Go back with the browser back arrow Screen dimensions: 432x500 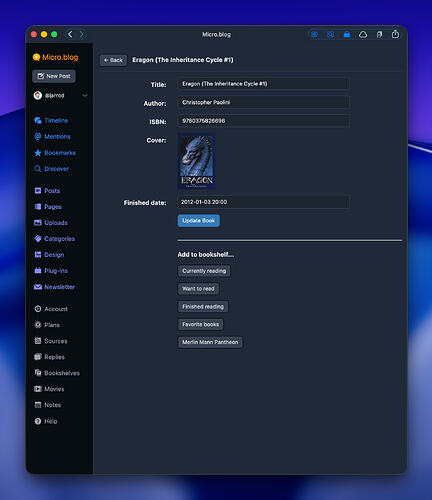tap(70, 34)
